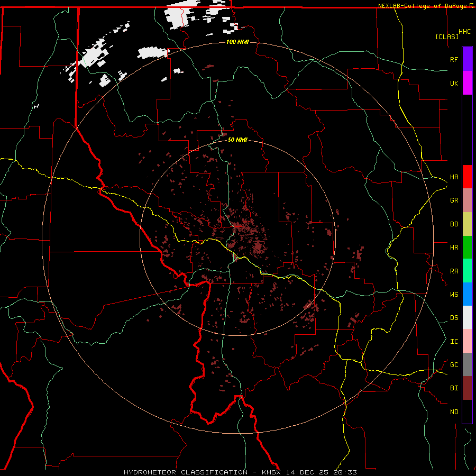476x476 pixels.
Task: Click the RF legend label
Action: click(x=454, y=59)
